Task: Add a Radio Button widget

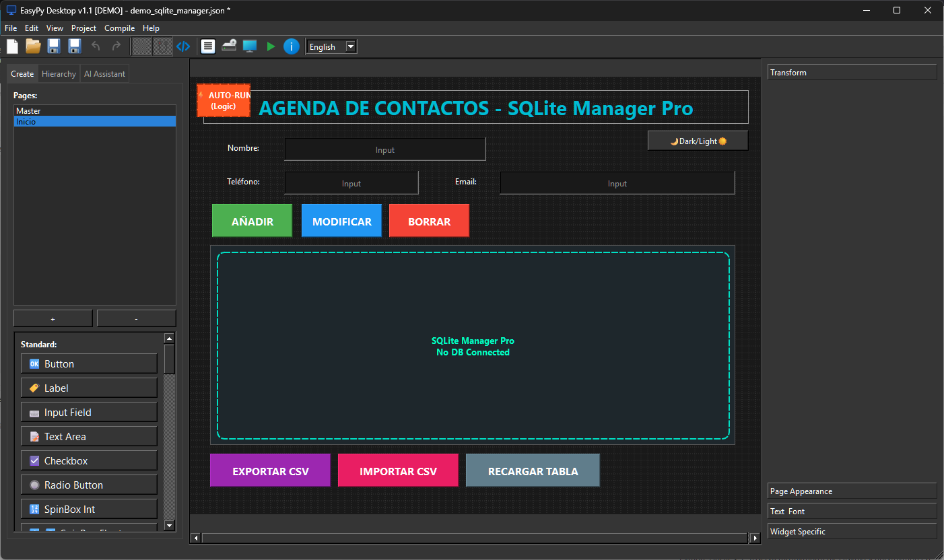Action: pyautogui.click(x=89, y=485)
